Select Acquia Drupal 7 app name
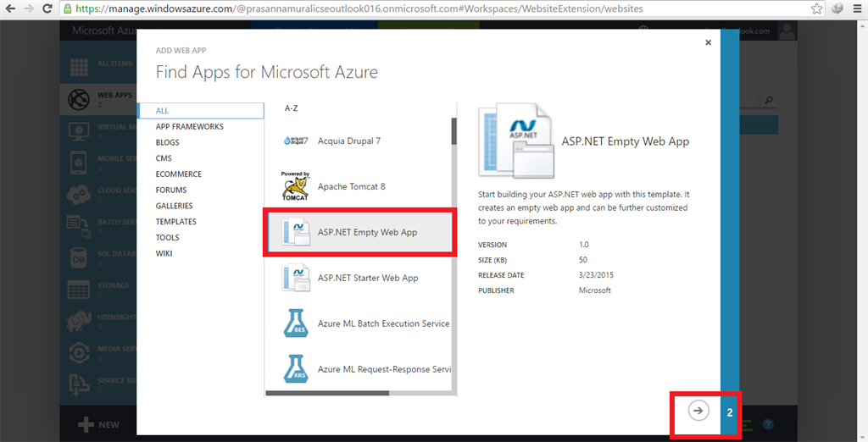Screen dimensions: 868x442 pos(348,141)
